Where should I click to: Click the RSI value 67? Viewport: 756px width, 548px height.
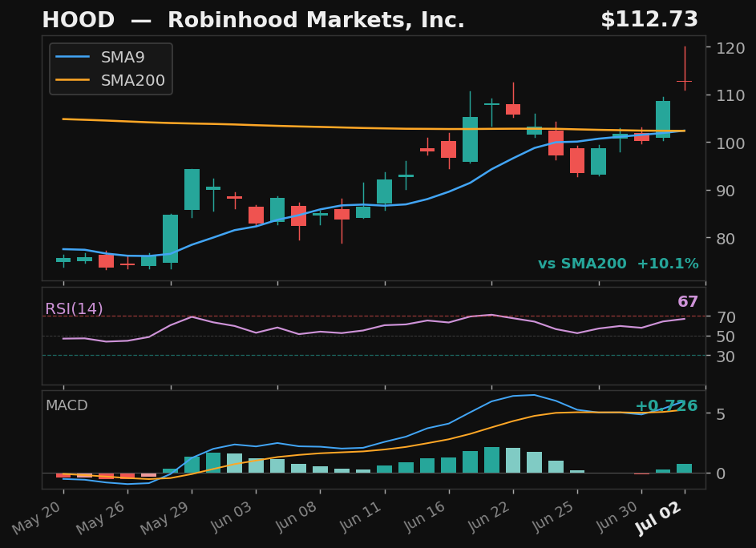coord(688,302)
